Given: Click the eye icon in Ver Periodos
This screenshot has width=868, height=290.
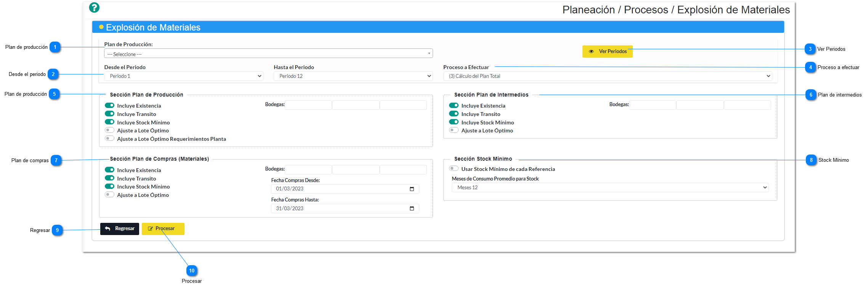Looking at the screenshot, I should (x=591, y=52).
